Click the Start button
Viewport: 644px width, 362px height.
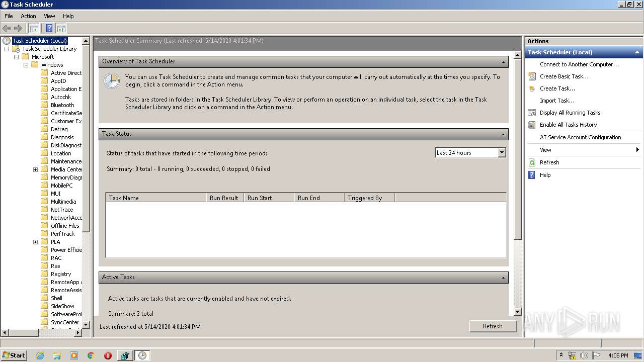tap(14, 355)
